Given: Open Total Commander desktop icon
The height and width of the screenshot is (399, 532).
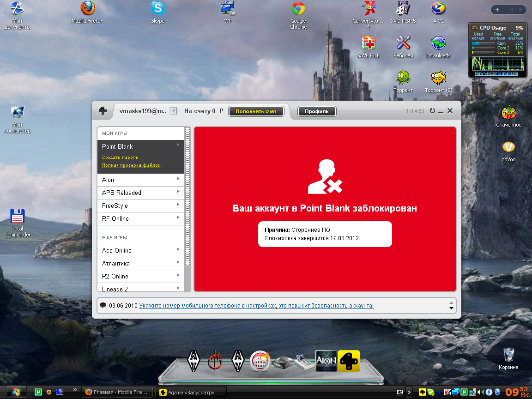Looking at the screenshot, I should pos(17,223).
